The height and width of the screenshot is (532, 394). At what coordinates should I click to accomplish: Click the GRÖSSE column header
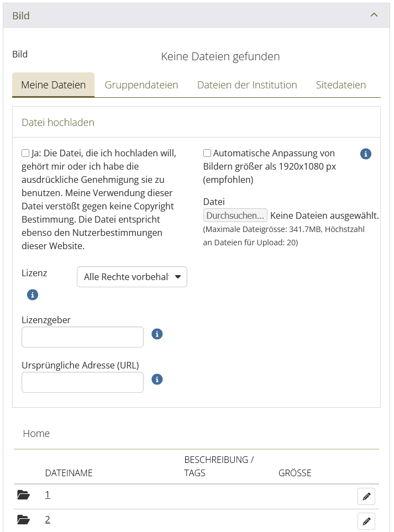tap(295, 473)
